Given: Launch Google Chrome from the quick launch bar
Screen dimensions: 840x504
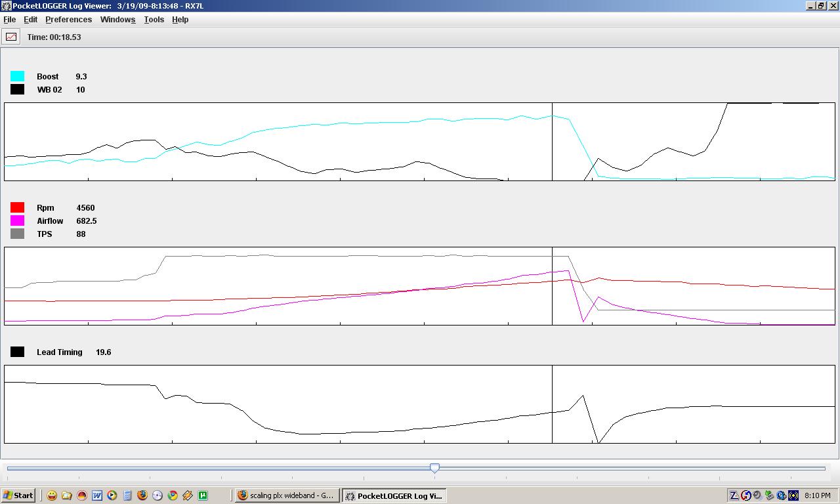Looking at the screenshot, I should (173, 495).
